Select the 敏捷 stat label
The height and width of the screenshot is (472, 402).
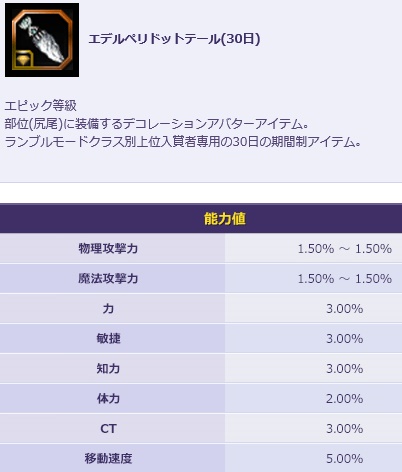(x=108, y=338)
